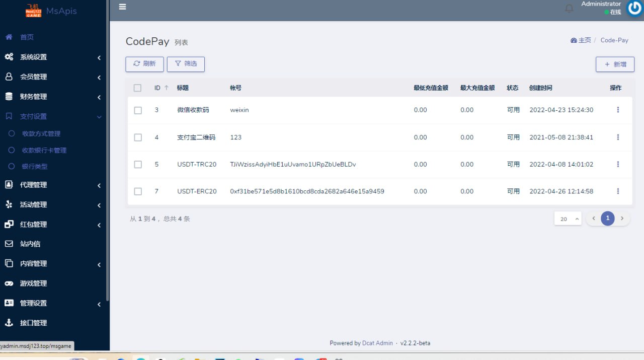
Task: Open 收款银行卡管理 submenu item
Action: pos(44,150)
